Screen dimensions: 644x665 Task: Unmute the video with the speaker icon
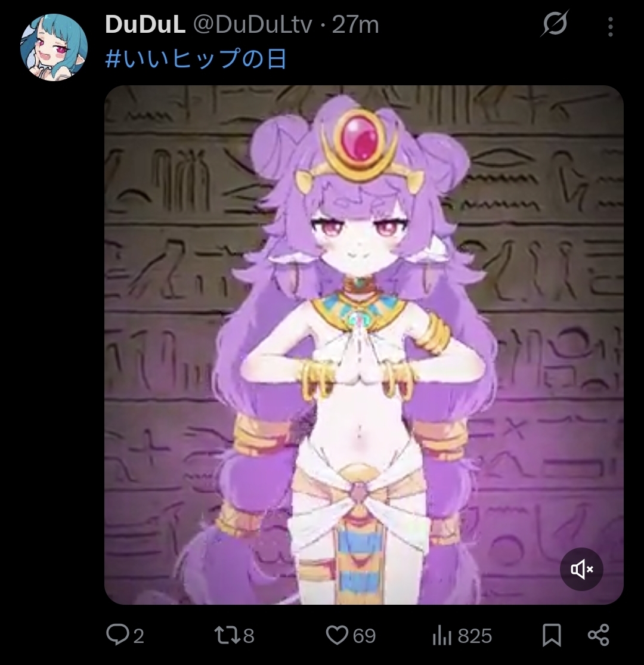click(x=581, y=569)
